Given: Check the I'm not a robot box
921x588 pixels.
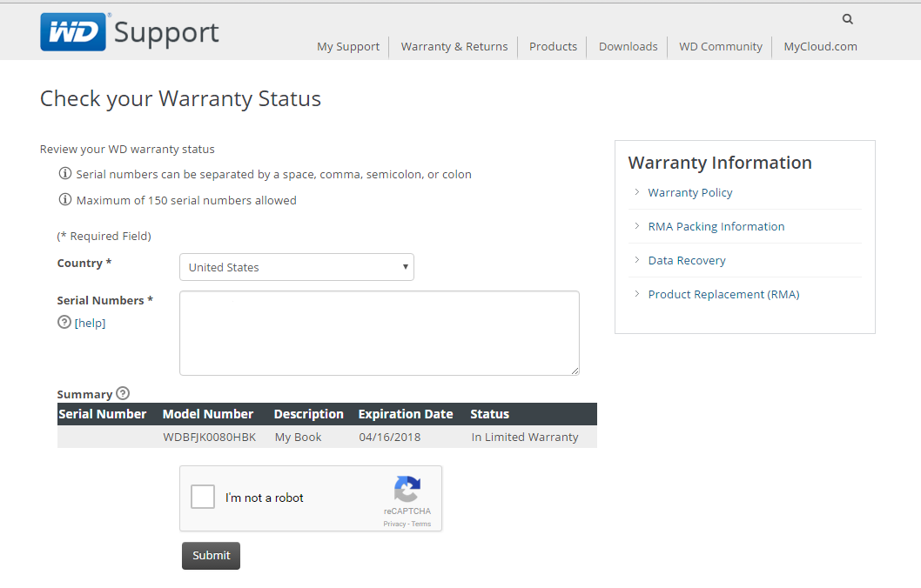Looking at the screenshot, I should coord(203,497).
